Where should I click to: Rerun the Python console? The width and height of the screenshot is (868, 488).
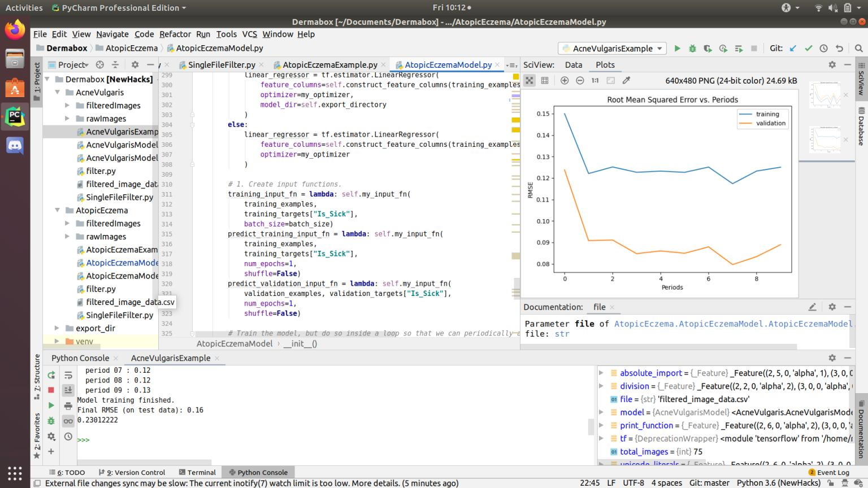tap(51, 375)
